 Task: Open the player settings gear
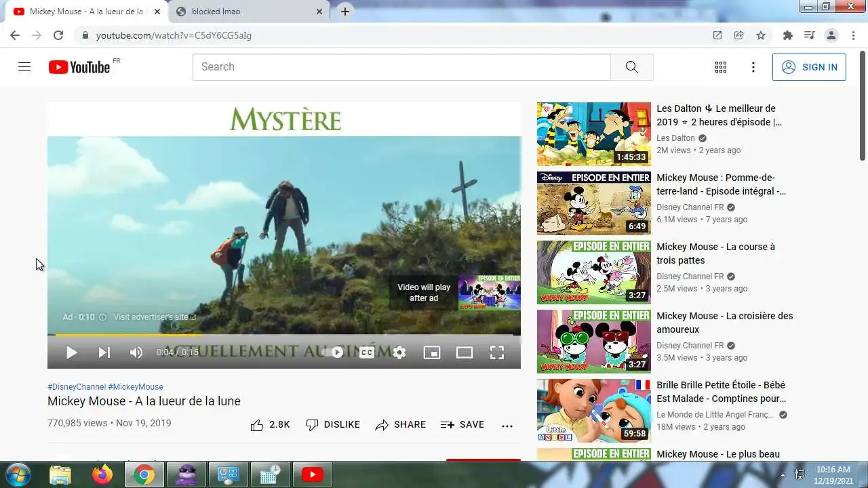[x=399, y=352]
